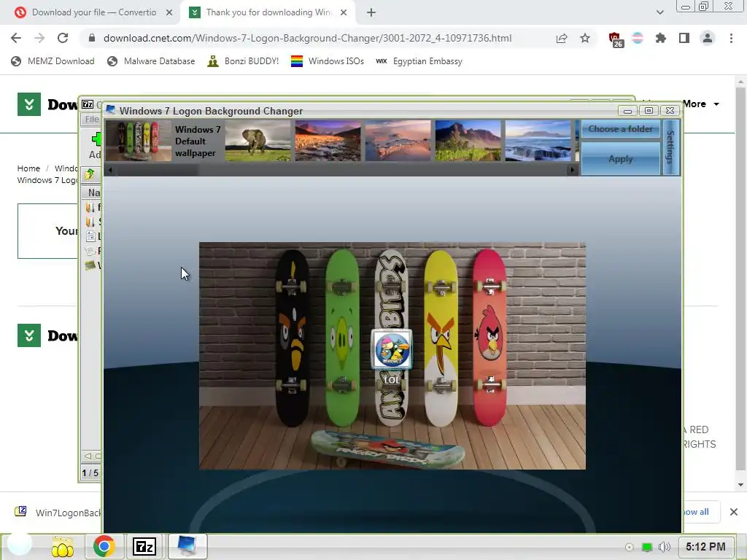747x560 pixels.
Task: Open the Extensions puzzle icon
Action: pyautogui.click(x=661, y=38)
